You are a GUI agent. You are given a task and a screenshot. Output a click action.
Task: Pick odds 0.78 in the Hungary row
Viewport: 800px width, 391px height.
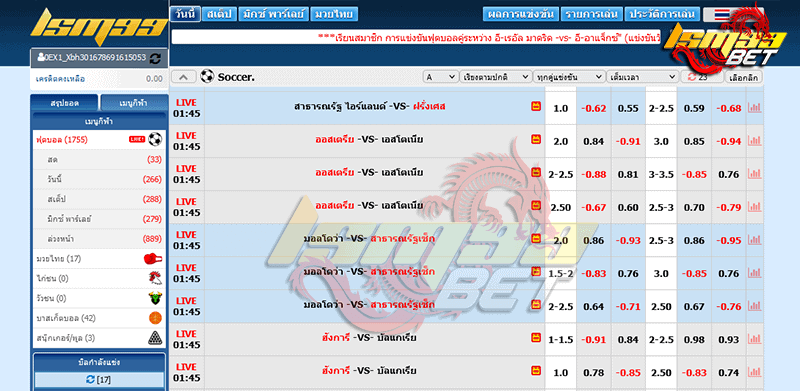coord(594,373)
